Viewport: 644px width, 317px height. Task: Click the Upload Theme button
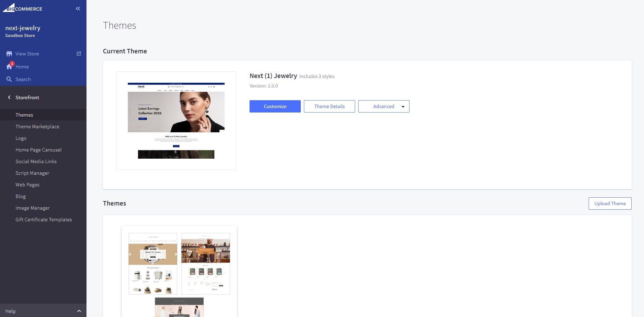click(610, 203)
